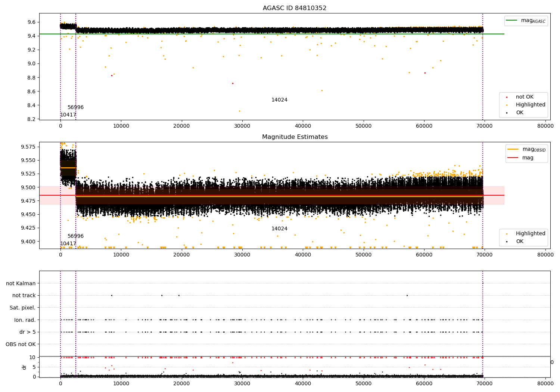Viewport: 560px width, 392px height.
Task: Click the 9.450 y-tick in middle plot
Action: [28, 215]
